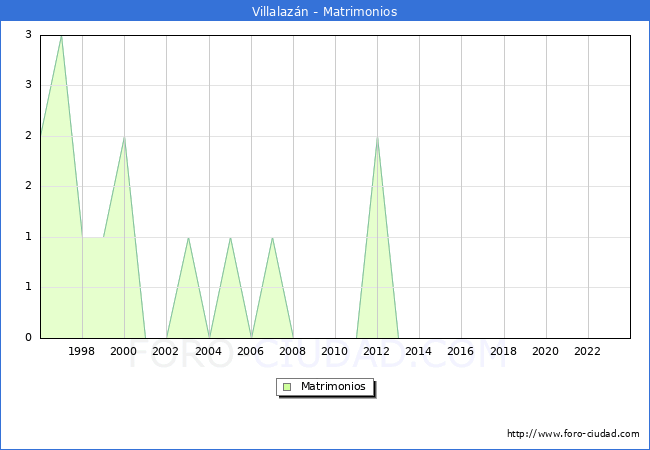
Task: Select the 2014 x-axis label
Action: coord(419,351)
